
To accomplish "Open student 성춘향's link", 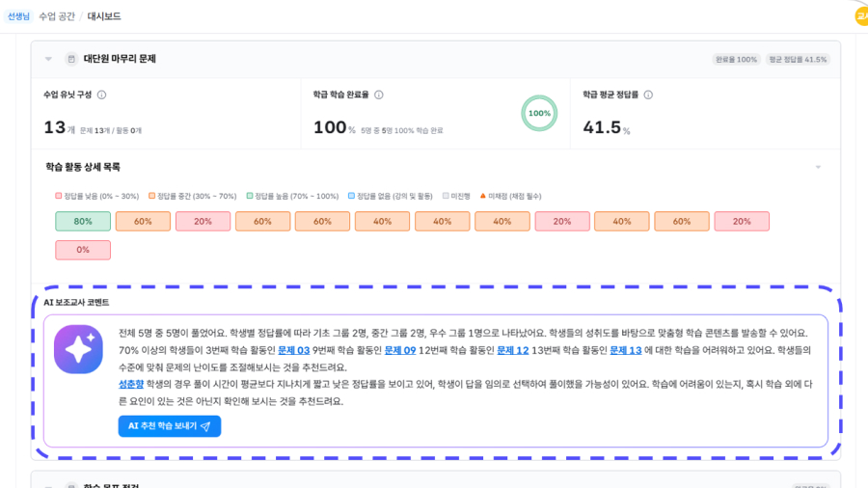I will coord(131,384).
